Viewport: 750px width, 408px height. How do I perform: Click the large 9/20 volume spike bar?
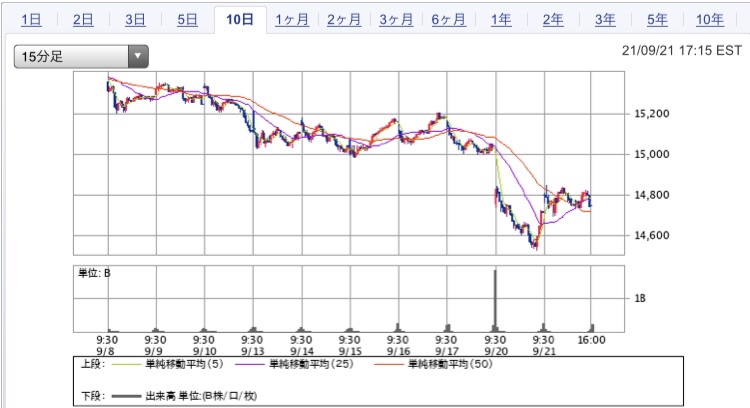(x=495, y=300)
